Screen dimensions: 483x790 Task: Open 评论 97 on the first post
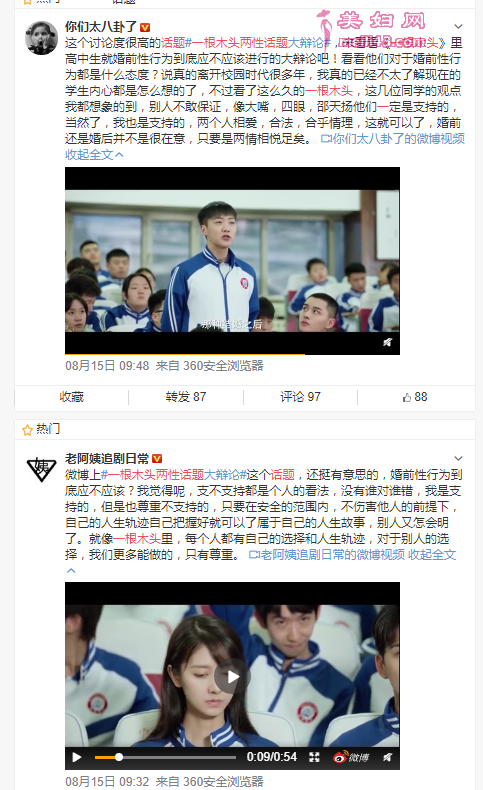[x=300, y=397]
